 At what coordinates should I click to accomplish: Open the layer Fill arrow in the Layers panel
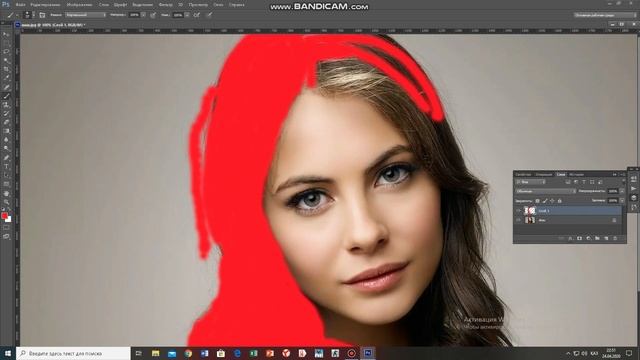[x=622, y=200]
